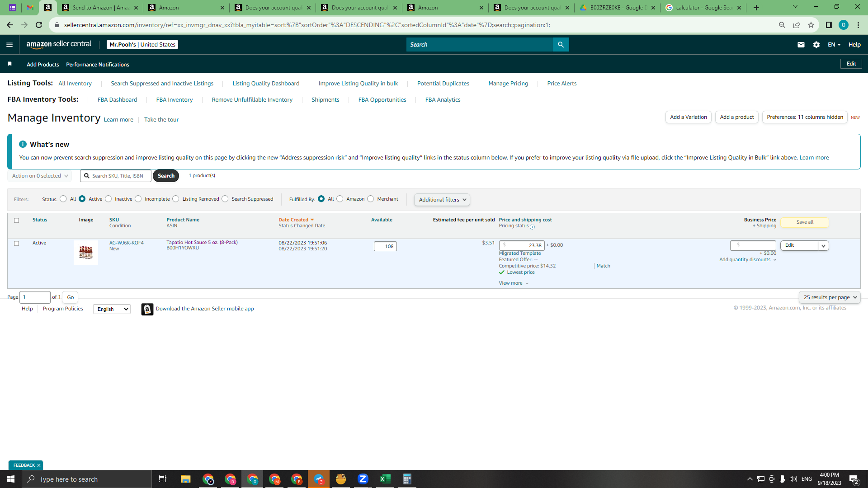
Task: Select the Inactive status filter
Action: coord(108,199)
